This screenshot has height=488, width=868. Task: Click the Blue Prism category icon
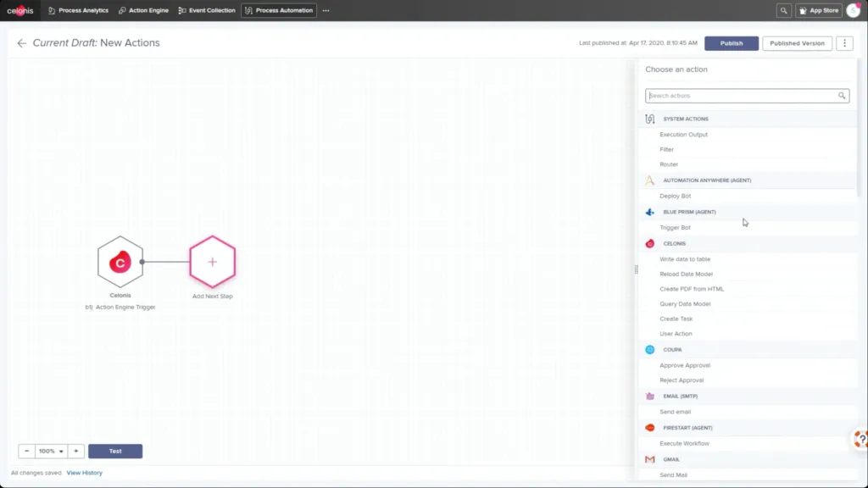650,212
